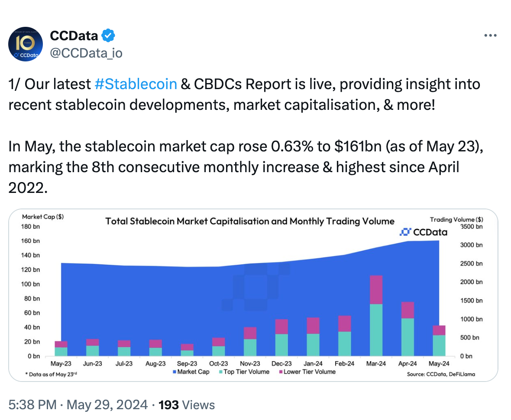Click the Apr-24 volume bar
Viewport: 511px width, 420px height.
[408, 329]
